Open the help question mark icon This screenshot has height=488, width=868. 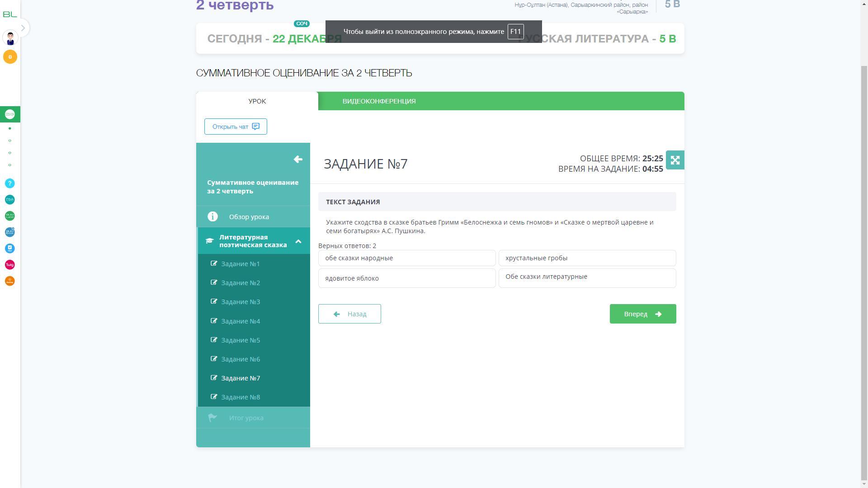10,183
